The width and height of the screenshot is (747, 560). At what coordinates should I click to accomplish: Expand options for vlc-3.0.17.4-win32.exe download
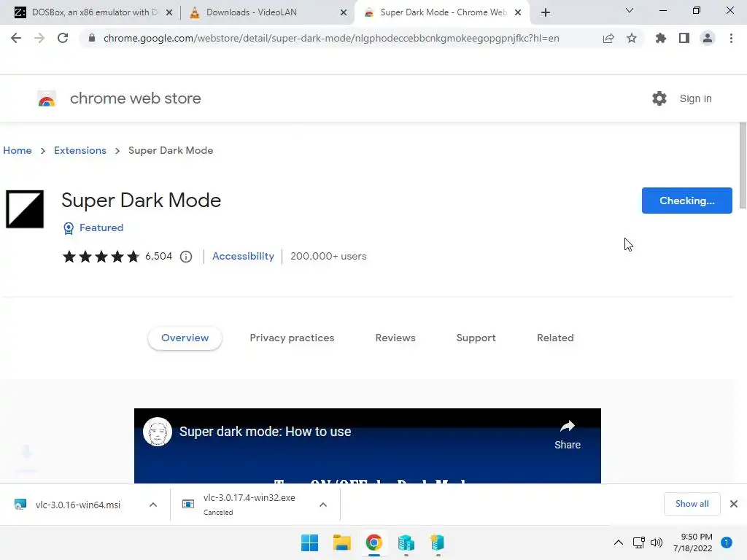pos(323,505)
